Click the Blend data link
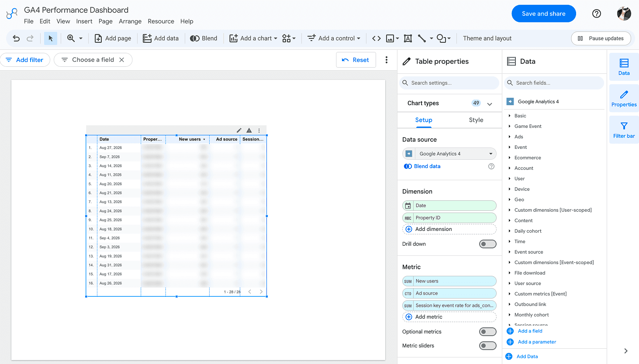This screenshot has height=364, width=639. (x=422, y=166)
